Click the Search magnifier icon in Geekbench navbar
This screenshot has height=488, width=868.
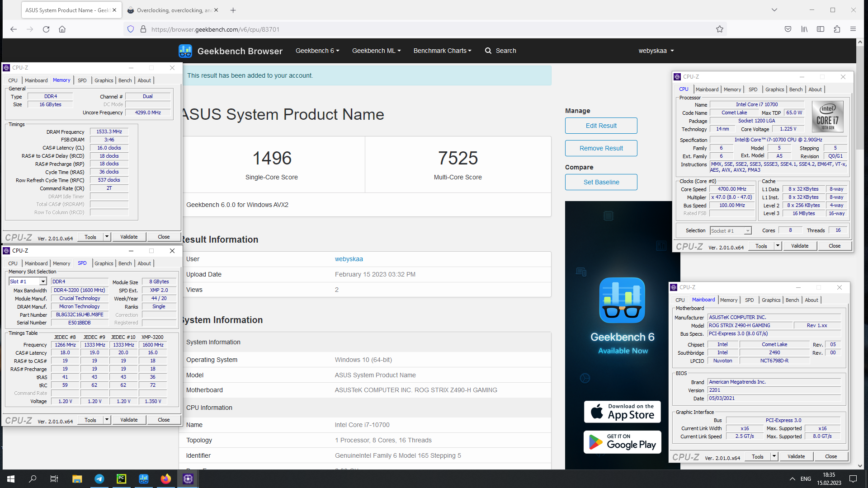pos(488,51)
